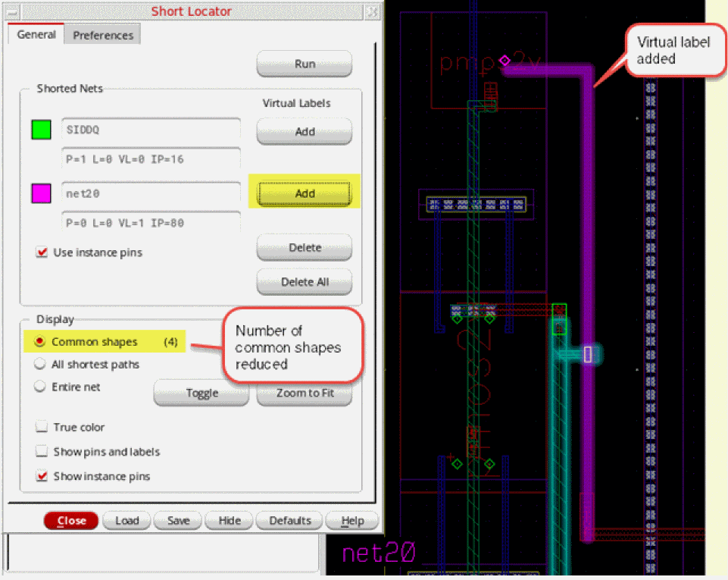Click the P=1 L=0 VL=0 IP=16 field
728x580 pixels.
[x=151, y=159]
